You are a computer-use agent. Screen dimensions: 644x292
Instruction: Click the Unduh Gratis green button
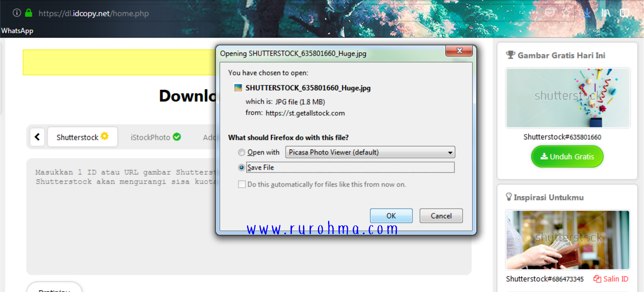567,156
